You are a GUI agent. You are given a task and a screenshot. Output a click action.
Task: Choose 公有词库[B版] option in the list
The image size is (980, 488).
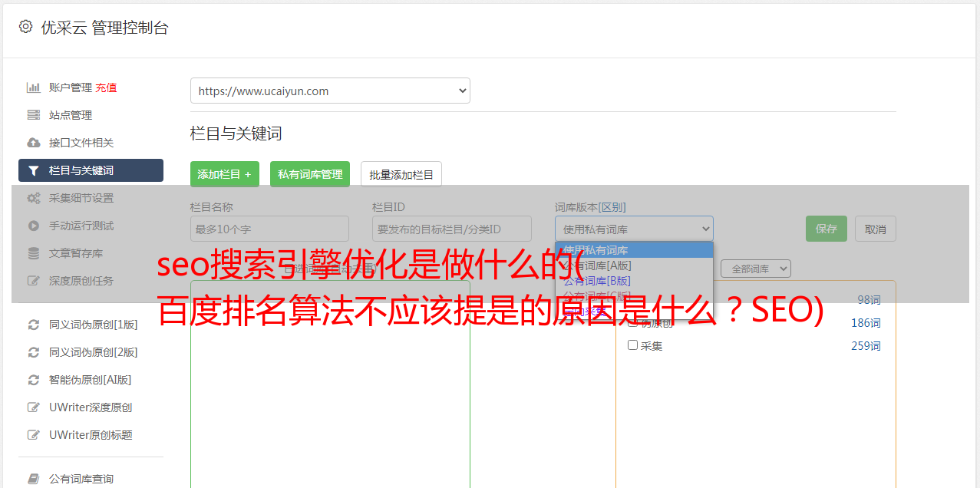point(634,281)
